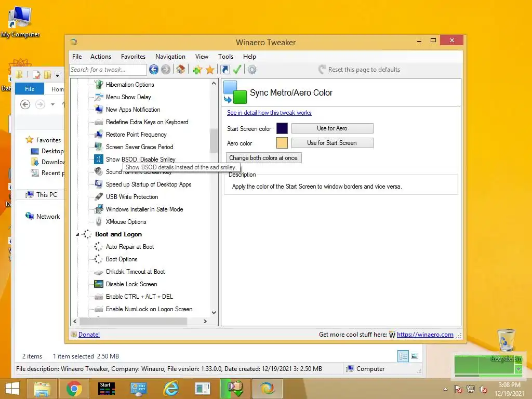
Task: Select Menu Show Delay in the tree
Action: [x=128, y=97]
